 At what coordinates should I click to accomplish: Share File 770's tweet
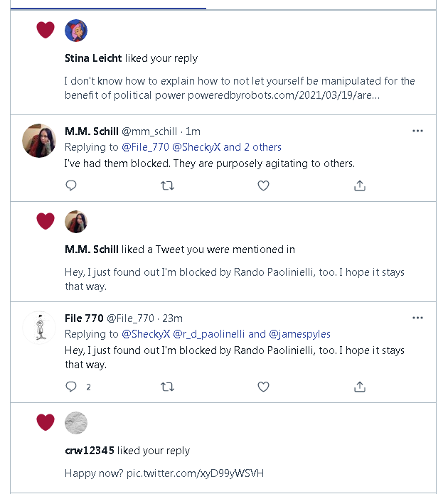tap(360, 387)
